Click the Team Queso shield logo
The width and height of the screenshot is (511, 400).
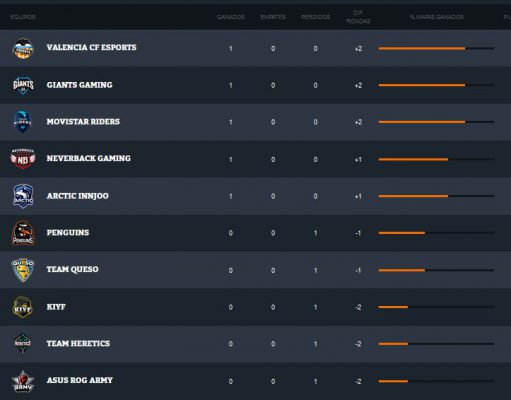pyautogui.click(x=23, y=270)
